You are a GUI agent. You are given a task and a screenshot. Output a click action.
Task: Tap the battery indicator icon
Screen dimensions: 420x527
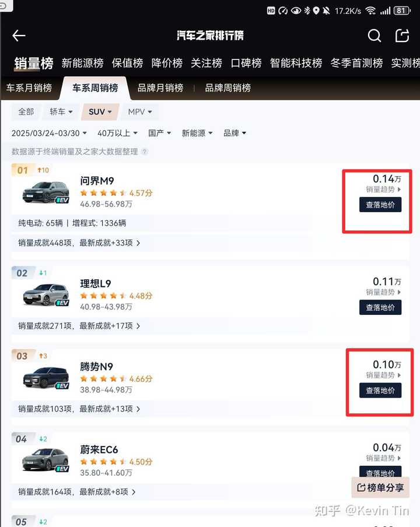pyautogui.click(x=401, y=10)
